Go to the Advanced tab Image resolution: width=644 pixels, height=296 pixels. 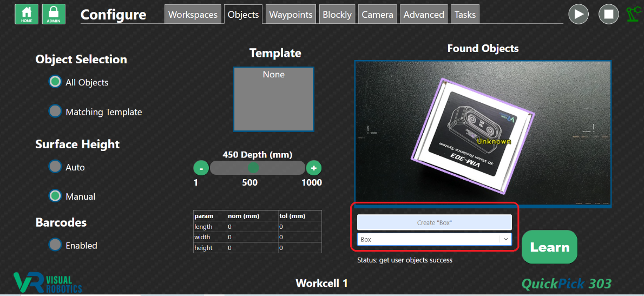424,15
